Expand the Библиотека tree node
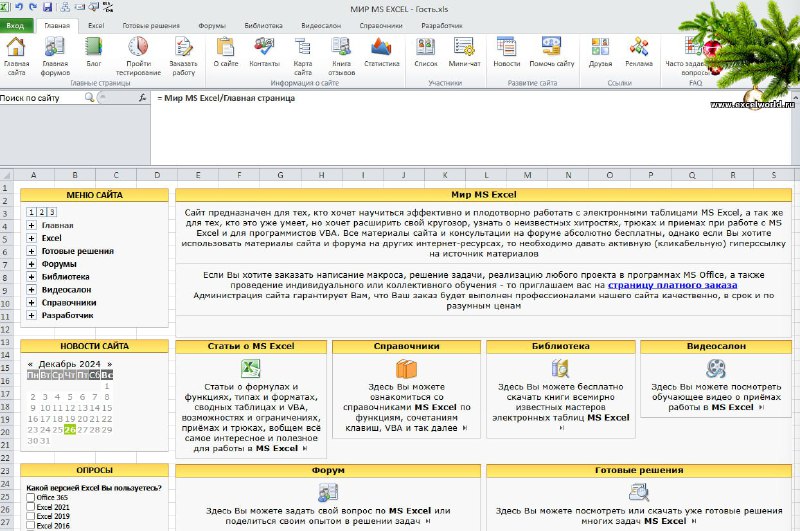 click(32, 276)
